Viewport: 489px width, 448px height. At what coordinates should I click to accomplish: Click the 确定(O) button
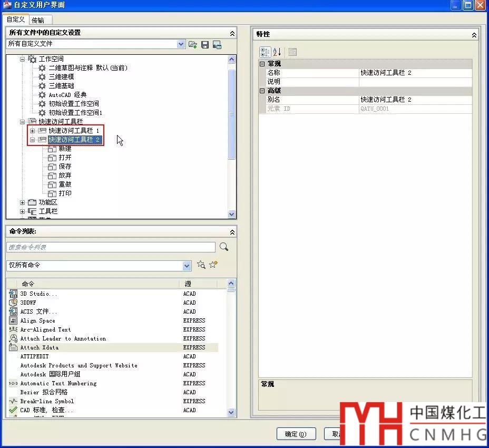(x=296, y=434)
